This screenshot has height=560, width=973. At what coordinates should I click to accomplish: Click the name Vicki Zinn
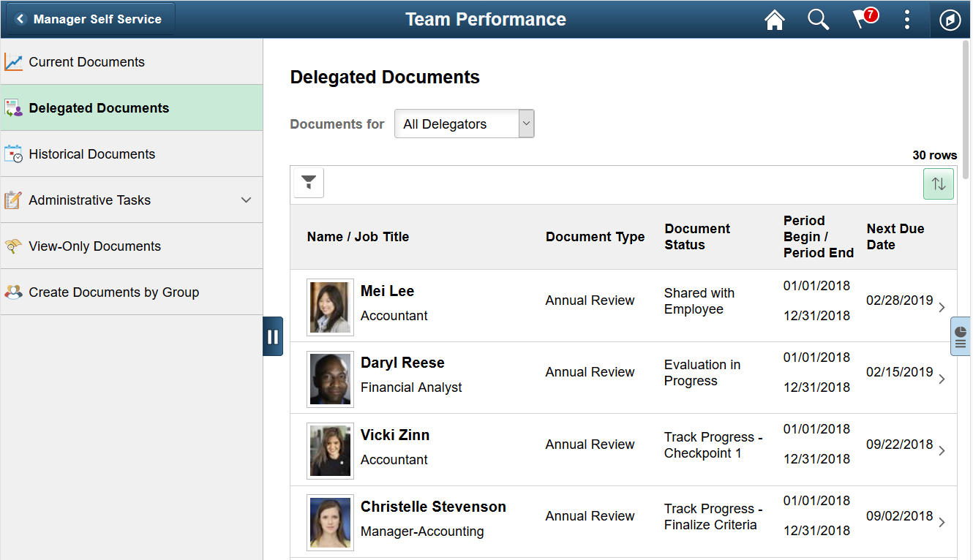(x=395, y=435)
